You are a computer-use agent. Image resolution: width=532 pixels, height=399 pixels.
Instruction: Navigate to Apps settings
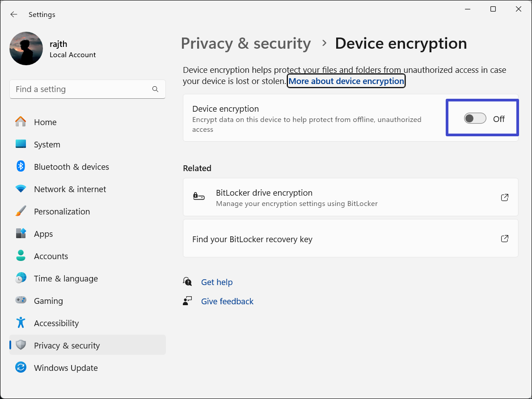[x=43, y=234]
